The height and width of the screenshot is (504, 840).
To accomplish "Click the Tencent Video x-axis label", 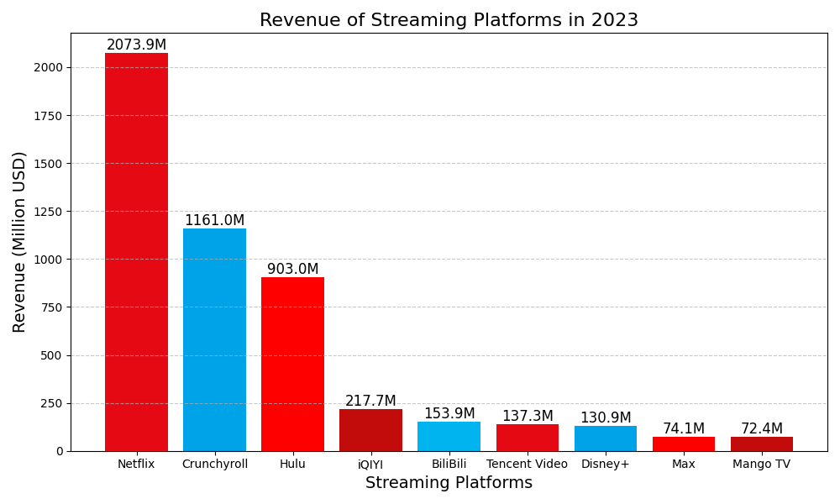I will click(x=528, y=464).
